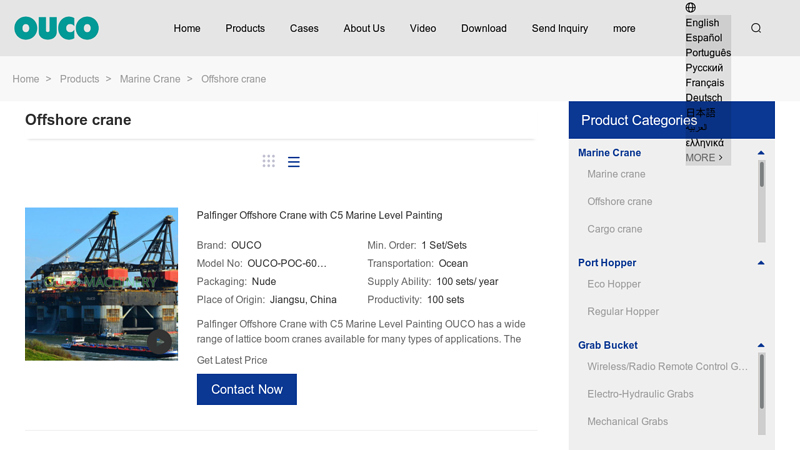Play the video on crane thumbnail
This screenshot has width=800, height=450.
click(159, 342)
